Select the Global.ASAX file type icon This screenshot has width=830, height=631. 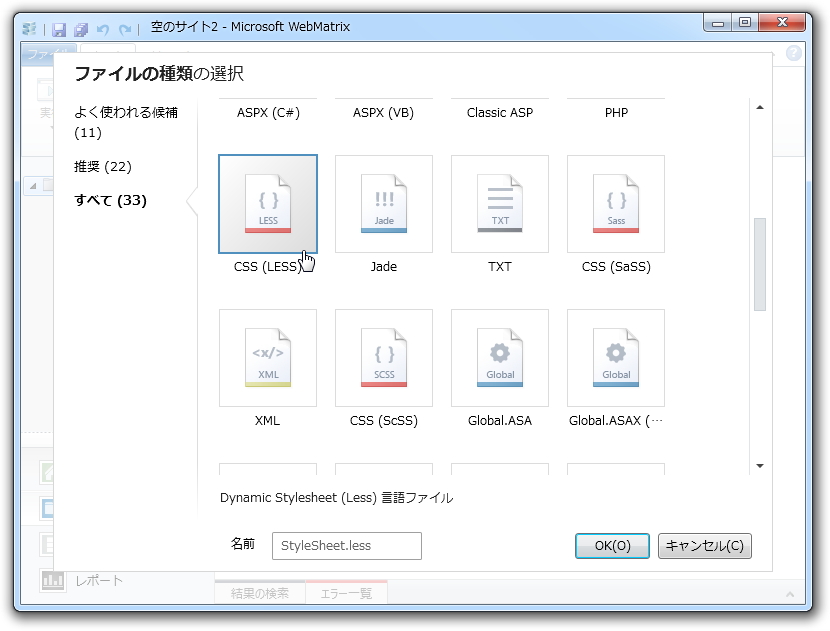tap(616, 358)
